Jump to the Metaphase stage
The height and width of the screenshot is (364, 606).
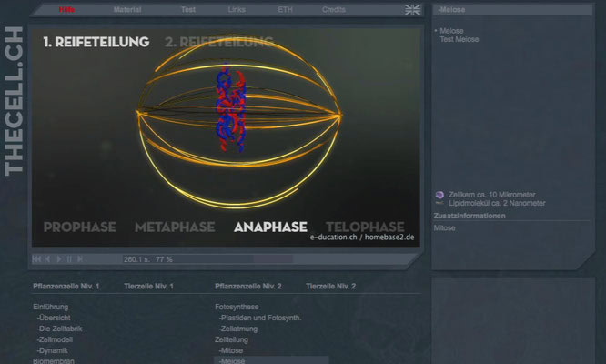pos(175,227)
